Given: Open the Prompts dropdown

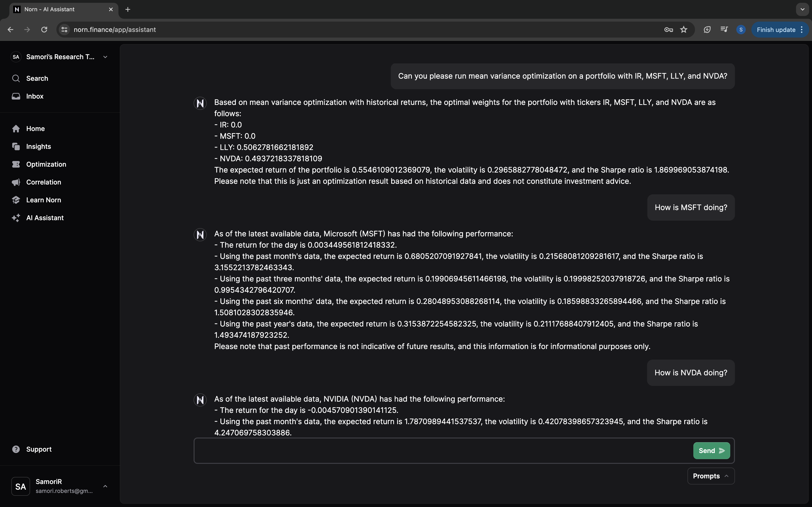Looking at the screenshot, I should pyautogui.click(x=711, y=476).
